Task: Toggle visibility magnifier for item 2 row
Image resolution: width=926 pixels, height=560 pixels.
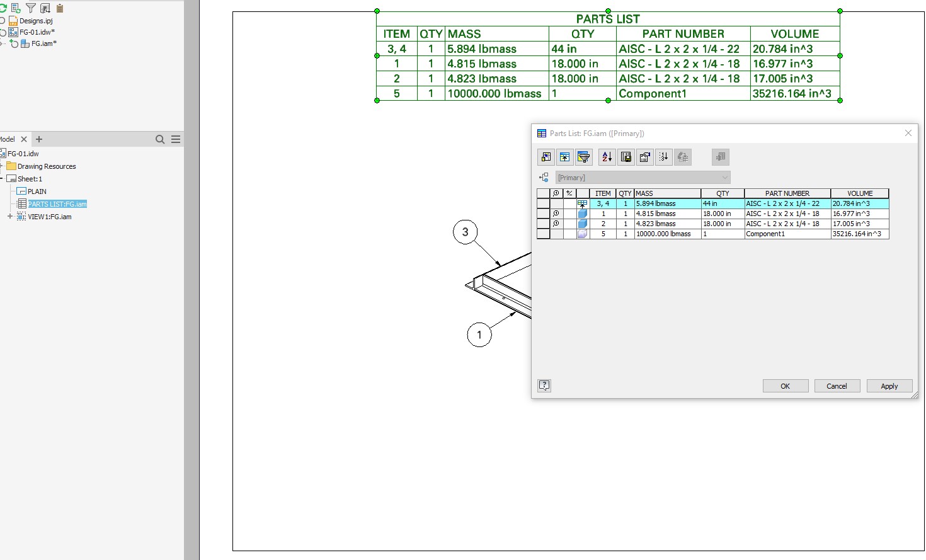Action: coord(556,224)
